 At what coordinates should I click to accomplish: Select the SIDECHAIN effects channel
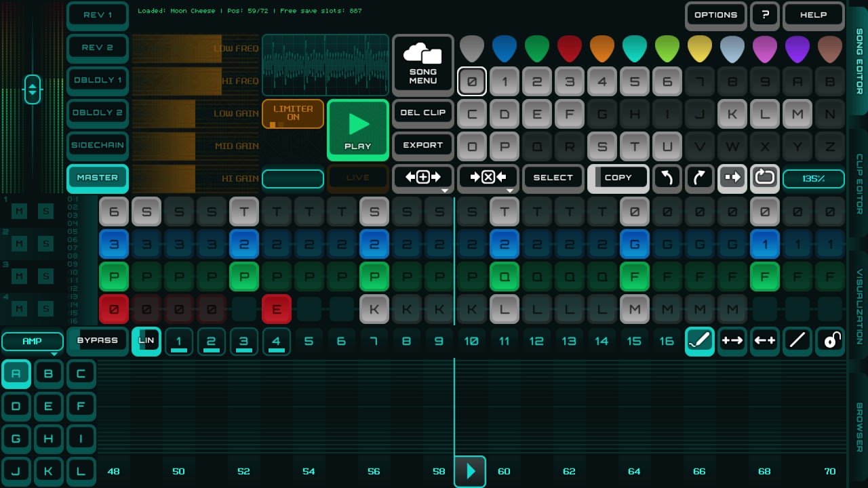(x=98, y=145)
